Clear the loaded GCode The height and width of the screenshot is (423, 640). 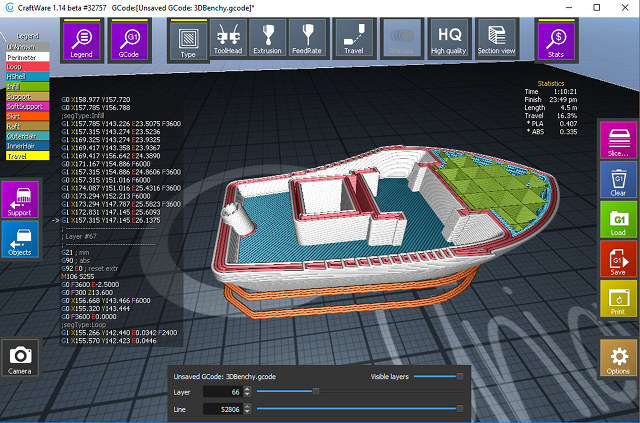[618, 180]
